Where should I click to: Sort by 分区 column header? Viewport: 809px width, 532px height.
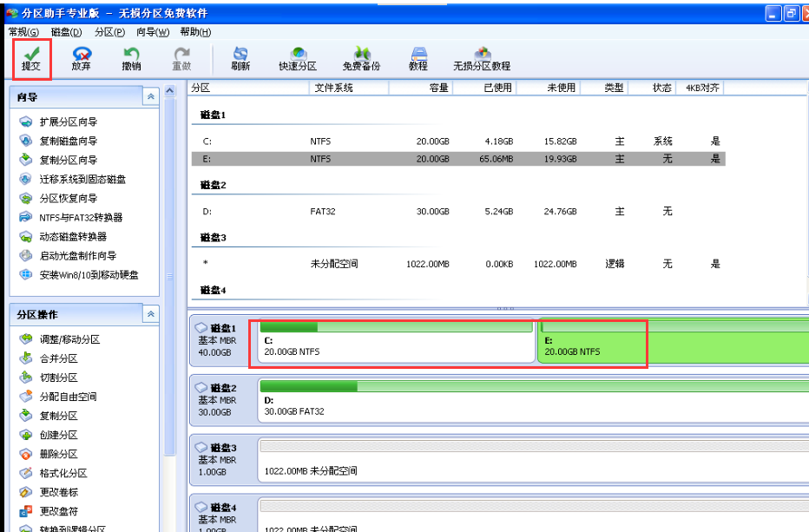[248, 88]
